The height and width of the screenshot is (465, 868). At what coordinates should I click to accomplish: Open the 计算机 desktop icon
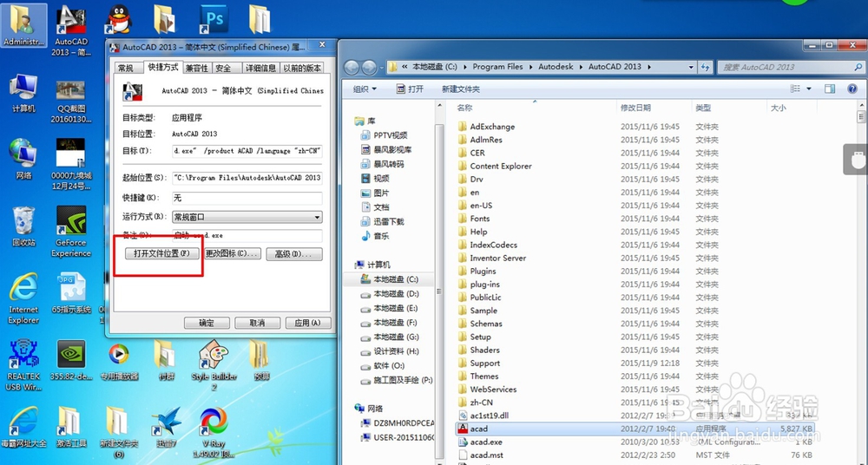[23, 94]
